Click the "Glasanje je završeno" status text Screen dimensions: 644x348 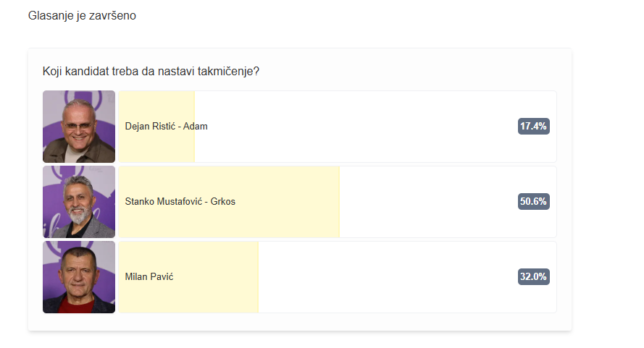(82, 16)
